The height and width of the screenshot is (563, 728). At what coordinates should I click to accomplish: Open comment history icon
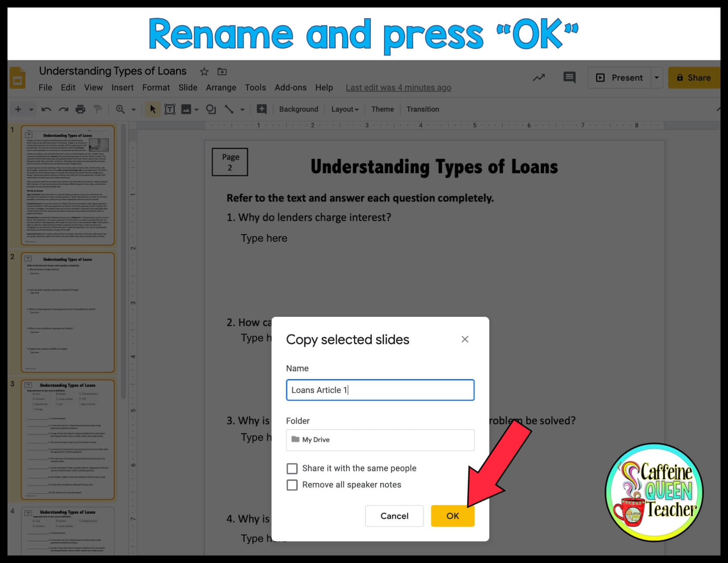[x=570, y=78]
